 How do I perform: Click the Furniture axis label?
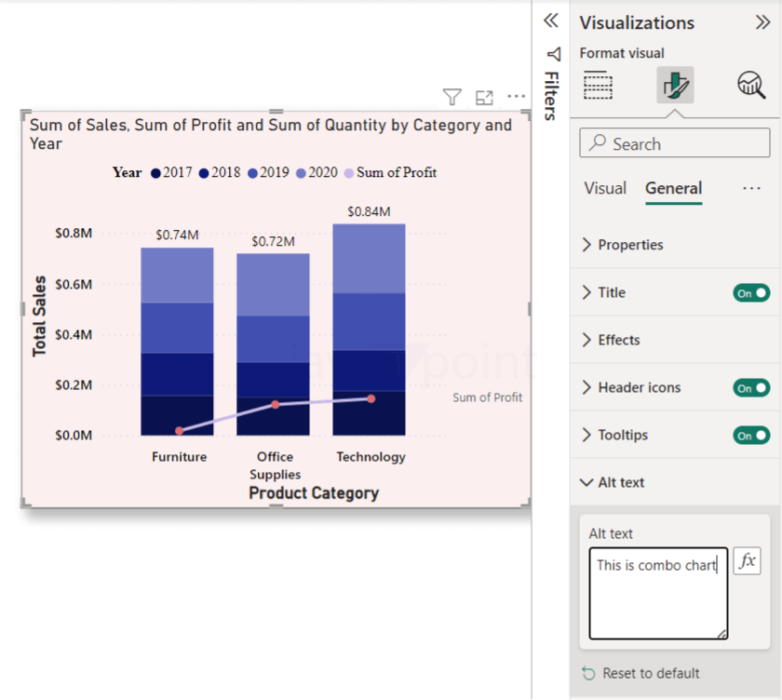coord(179,457)
